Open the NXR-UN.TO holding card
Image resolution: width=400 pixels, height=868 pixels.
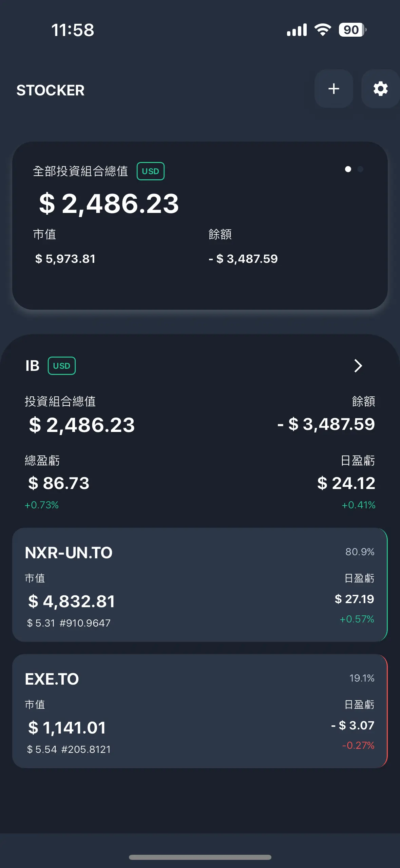tap(200, 585)
